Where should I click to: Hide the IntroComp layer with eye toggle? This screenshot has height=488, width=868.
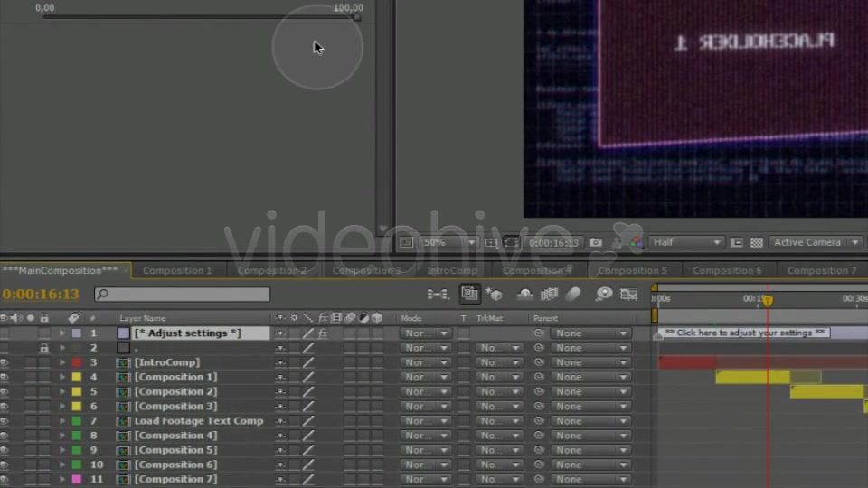[x=5, y=362]
